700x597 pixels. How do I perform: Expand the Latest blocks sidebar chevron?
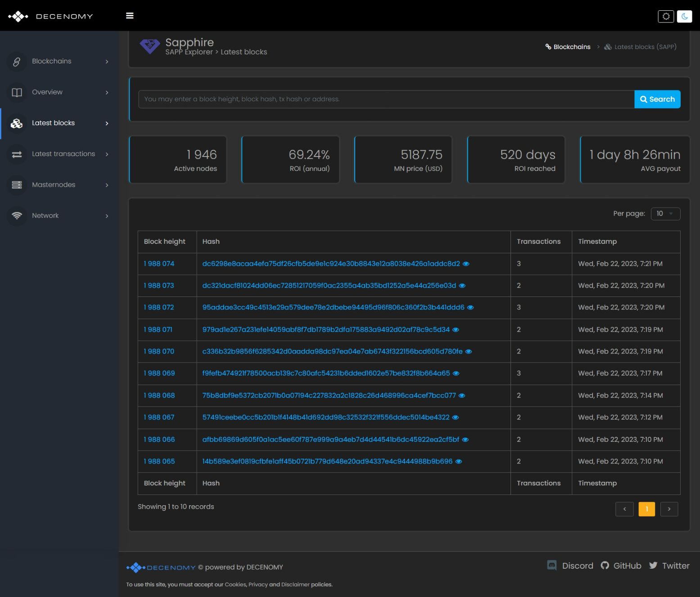107,123
